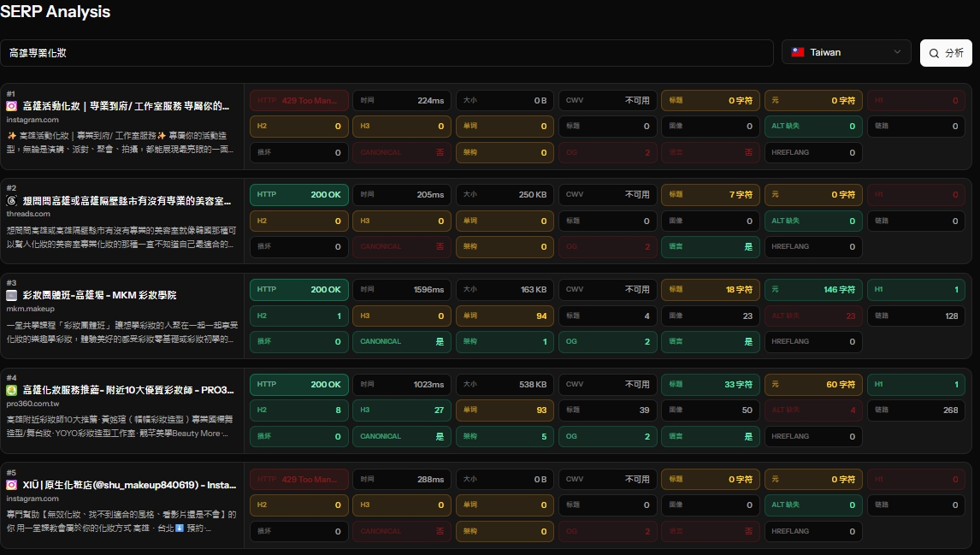Click the 单词 93 word count cell
The height and width of the screenshot is (555, 980).
(505, 410)
